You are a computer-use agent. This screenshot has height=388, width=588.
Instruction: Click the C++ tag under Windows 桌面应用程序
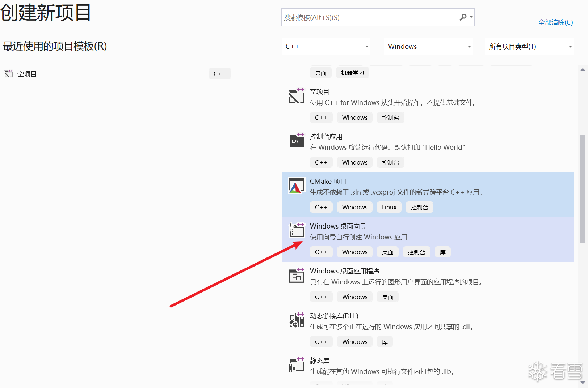pyautogui.click(x=321, y=297)
